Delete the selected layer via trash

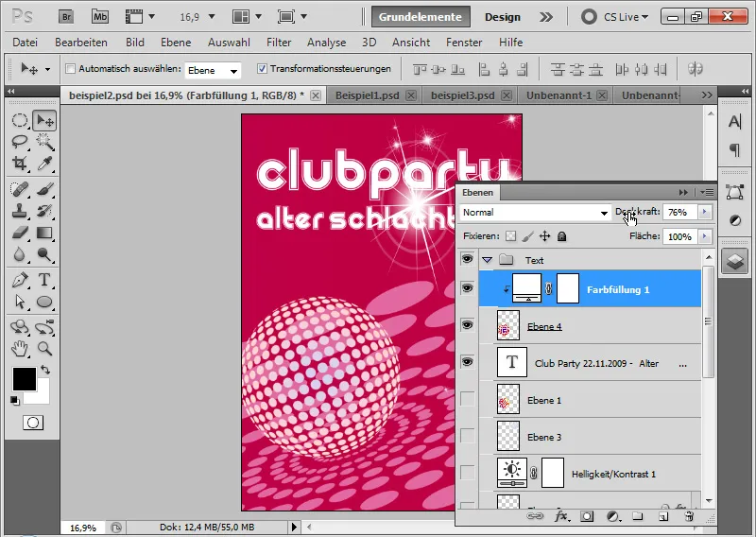(x=689, y=516)
